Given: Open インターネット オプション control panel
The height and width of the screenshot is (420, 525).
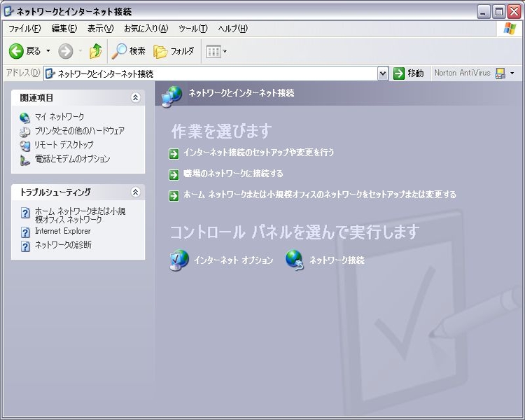Looking at the screenshot, I should [233, 260].
